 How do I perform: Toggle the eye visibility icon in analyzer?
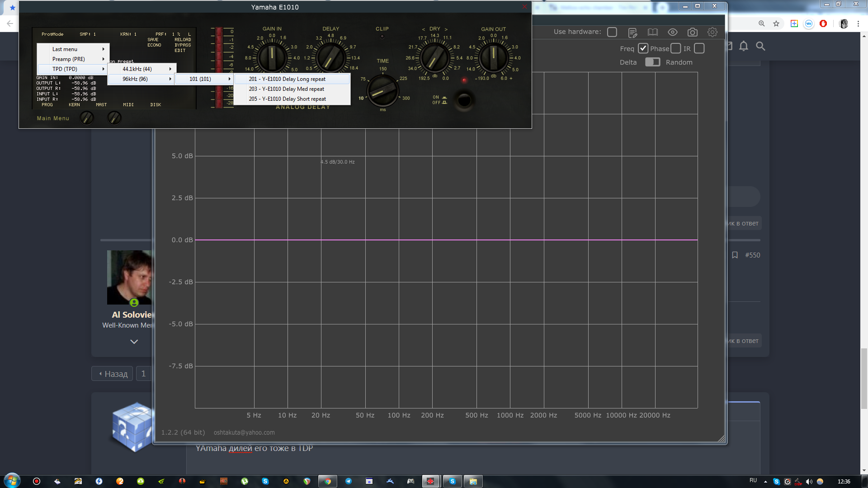(673, 32)
